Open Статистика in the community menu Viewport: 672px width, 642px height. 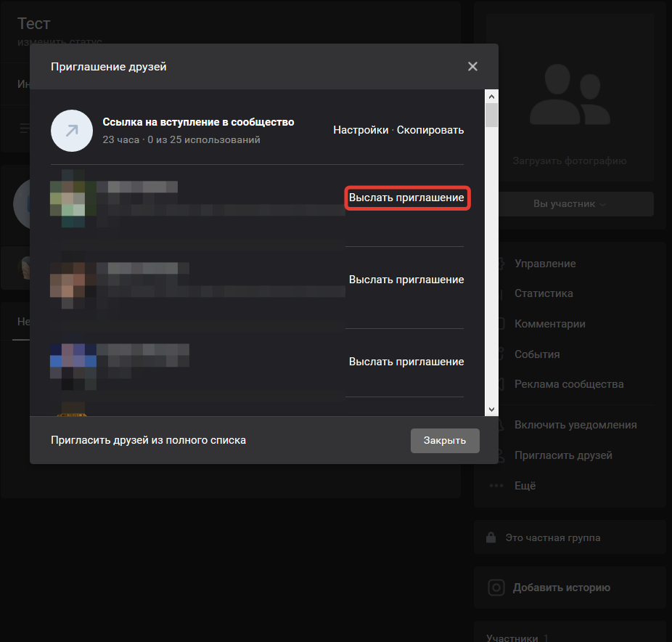pyautogui.click(x=544, y=293)
